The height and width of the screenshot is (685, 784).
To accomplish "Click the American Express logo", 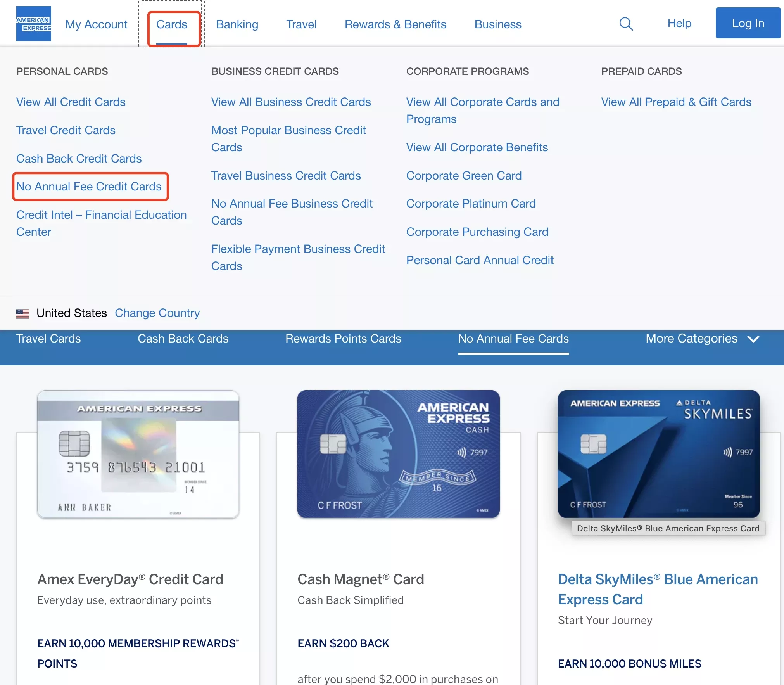I will 33,24.
